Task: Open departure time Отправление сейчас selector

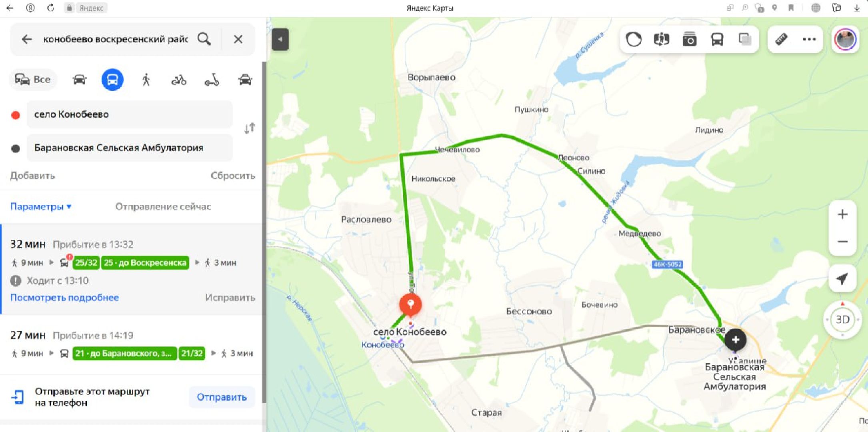Action: point(163,206)
